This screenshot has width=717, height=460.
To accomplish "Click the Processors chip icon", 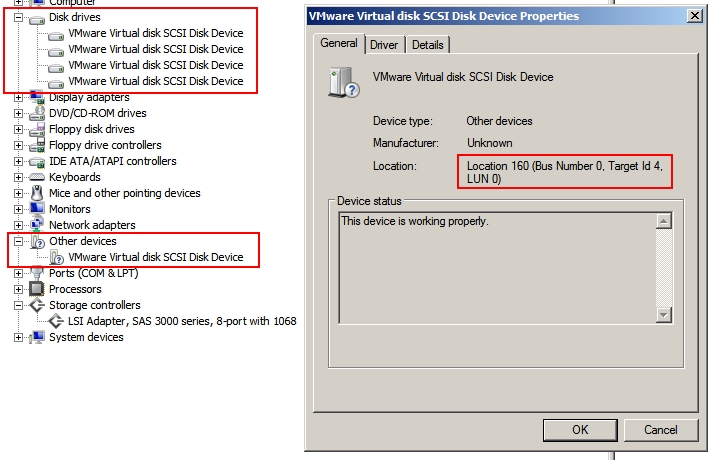I will click(37, 289).
